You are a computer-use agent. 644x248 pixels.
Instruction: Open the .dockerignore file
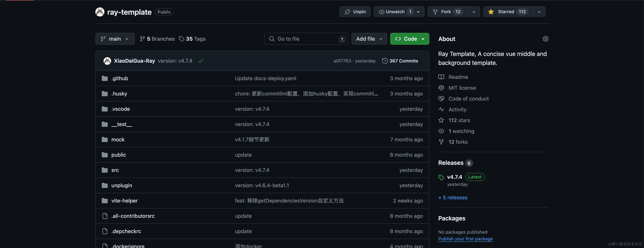point(128,246)
